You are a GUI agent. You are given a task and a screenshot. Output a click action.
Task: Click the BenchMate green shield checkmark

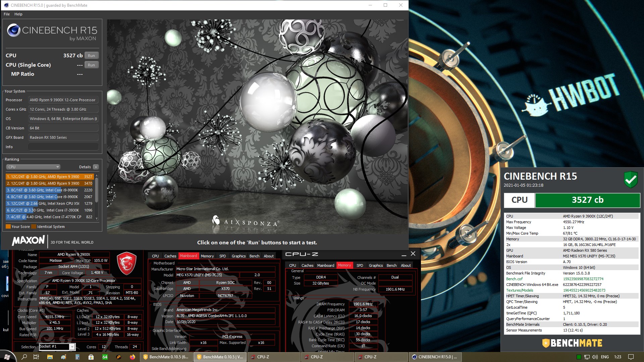coord(631,179)
